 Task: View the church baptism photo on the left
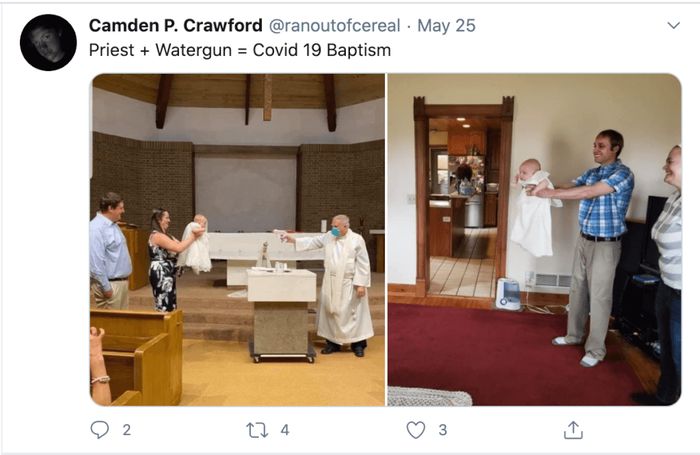click(x=238, y=240)
